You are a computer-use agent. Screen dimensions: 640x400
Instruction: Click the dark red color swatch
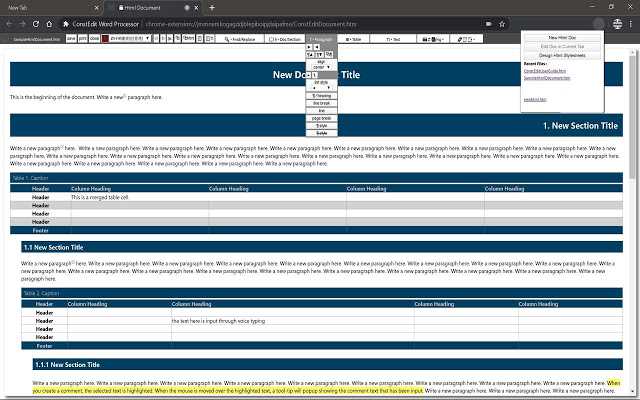pos(104,38)
